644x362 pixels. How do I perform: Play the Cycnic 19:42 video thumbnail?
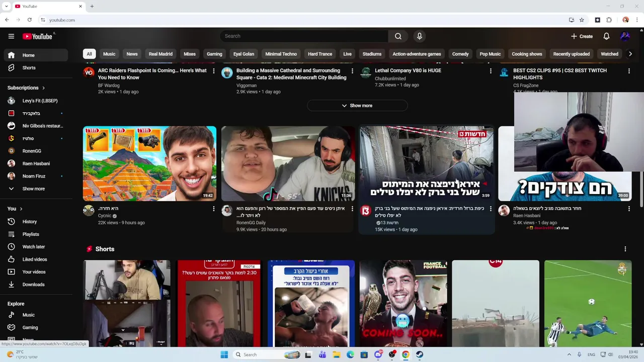click(149, 163)
